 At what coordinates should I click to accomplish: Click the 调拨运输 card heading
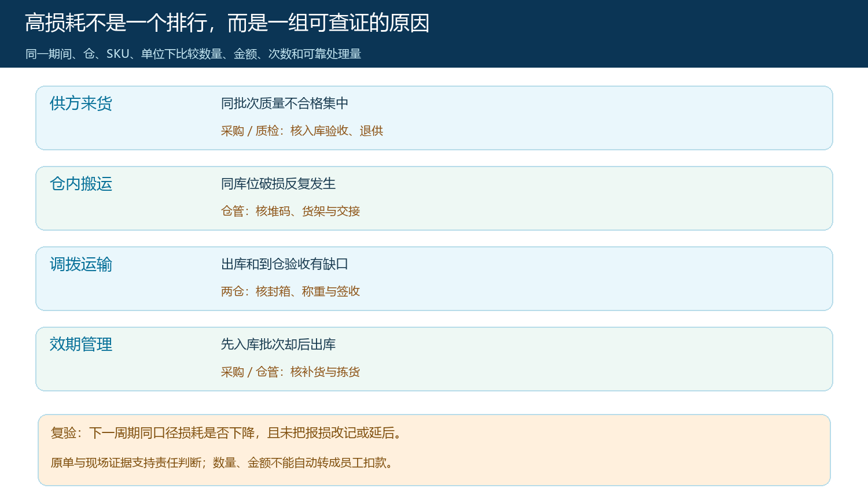click(x=81, y=264)
